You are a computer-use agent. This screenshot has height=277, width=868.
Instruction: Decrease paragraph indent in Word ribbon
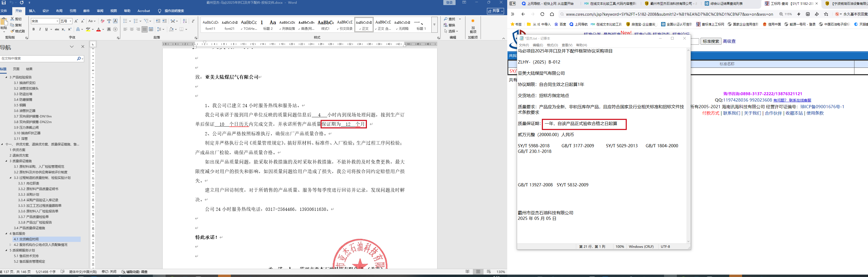158,21
